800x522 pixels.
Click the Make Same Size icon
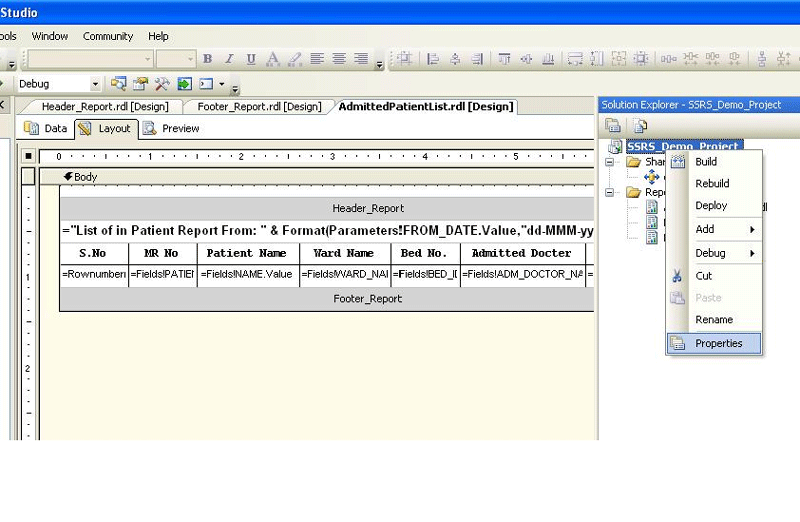coord(619,59)
